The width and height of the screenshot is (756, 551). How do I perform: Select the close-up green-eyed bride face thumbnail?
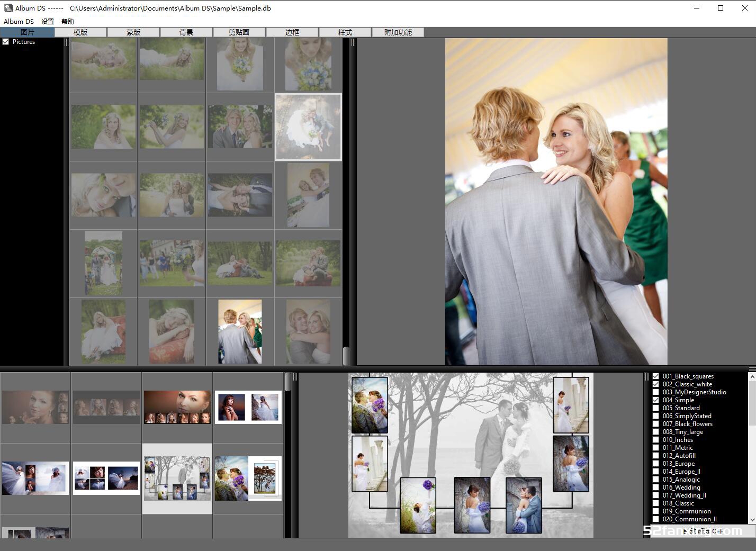tap(103, 195)
